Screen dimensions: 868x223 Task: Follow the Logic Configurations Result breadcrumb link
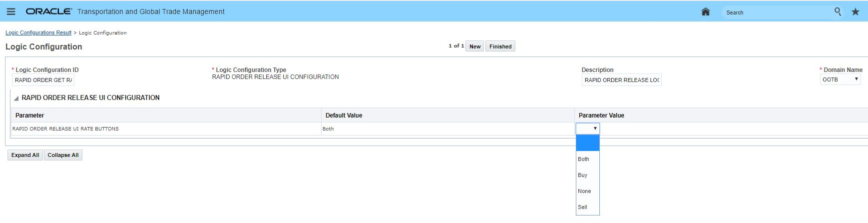click(38, 33)
